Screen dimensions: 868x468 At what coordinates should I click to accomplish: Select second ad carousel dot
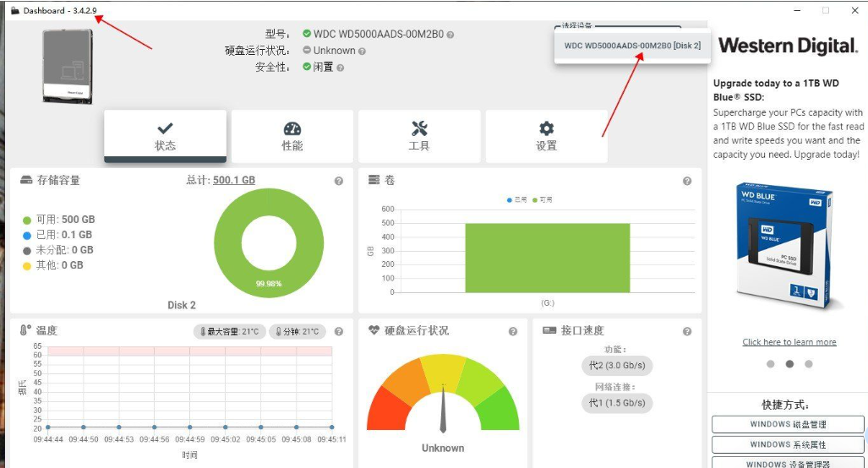[790, 364]
